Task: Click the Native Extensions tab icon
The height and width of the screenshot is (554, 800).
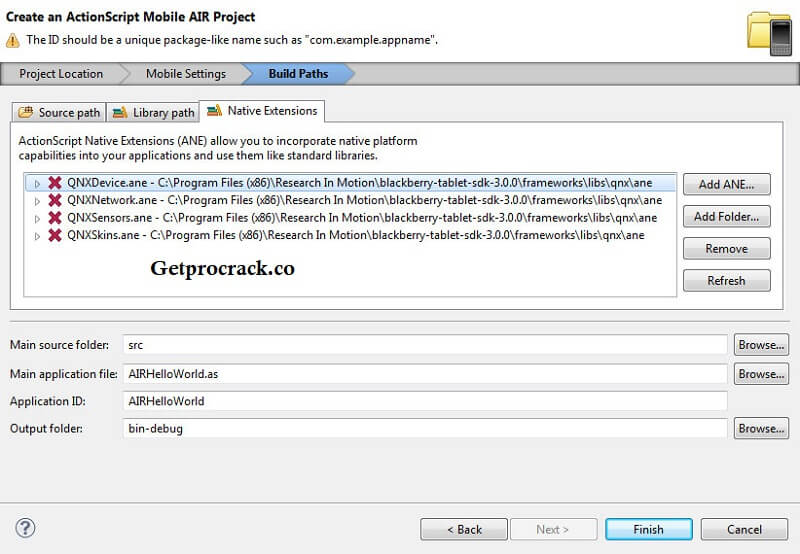Action: (x=214, y=110)
